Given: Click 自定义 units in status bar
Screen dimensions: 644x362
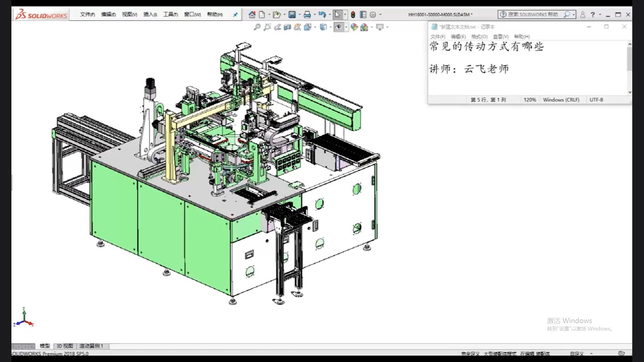Looking at the screenshot, I should (577, 354).
